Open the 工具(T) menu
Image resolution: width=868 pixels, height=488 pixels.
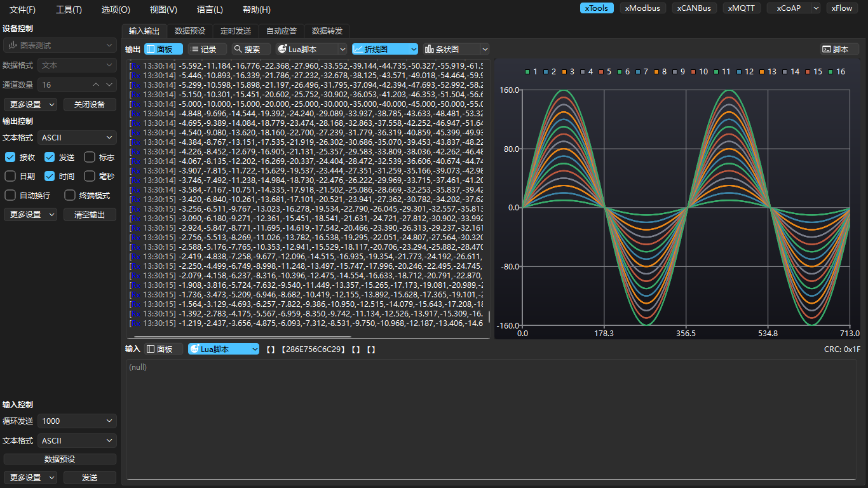point(69,10)
